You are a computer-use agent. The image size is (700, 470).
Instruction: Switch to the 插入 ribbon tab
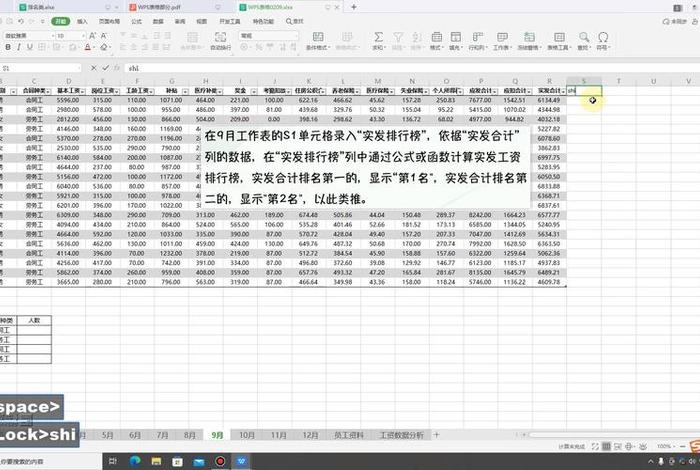click(81, 20)
